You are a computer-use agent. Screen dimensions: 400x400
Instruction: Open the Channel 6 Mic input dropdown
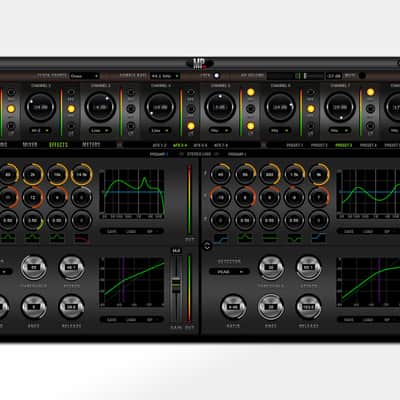coord(280,130)
